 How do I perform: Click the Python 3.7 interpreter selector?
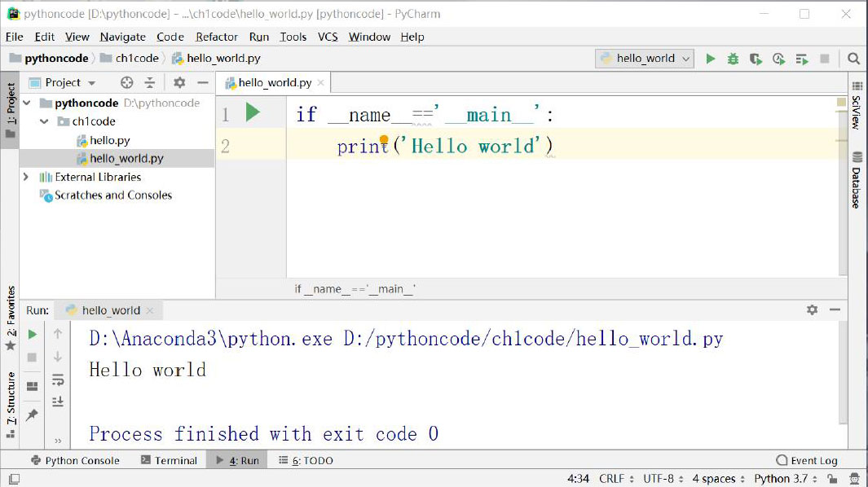click(780, 478)
